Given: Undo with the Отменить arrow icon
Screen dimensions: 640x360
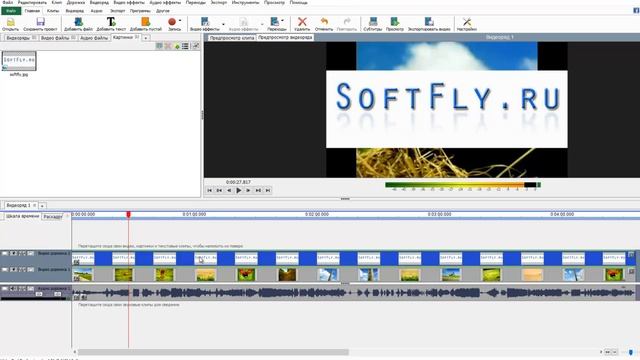Looking at the screenshot, I should [324, 22].
